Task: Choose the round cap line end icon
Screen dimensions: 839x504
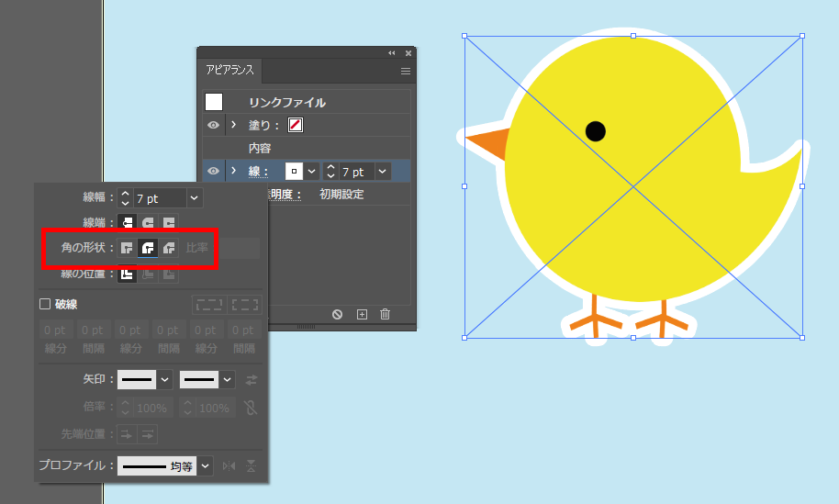Action: pyautogui.click(x=148, y=222)
